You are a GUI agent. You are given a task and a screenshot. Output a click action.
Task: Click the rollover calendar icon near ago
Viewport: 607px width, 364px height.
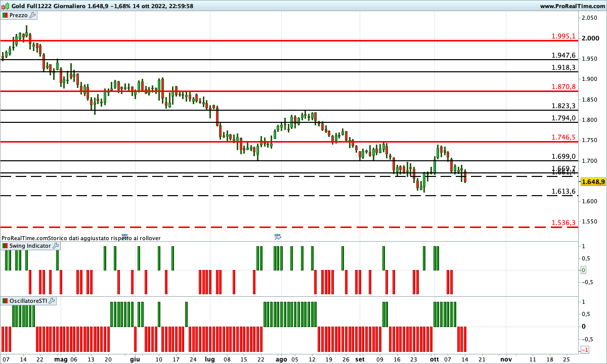[x=277, y=237]
